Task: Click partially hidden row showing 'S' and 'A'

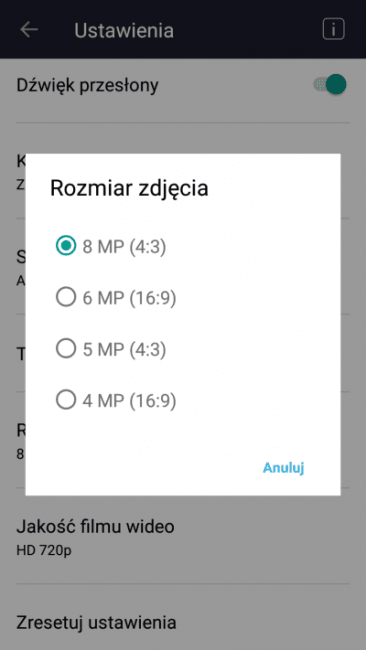Action: coord(21,267)
